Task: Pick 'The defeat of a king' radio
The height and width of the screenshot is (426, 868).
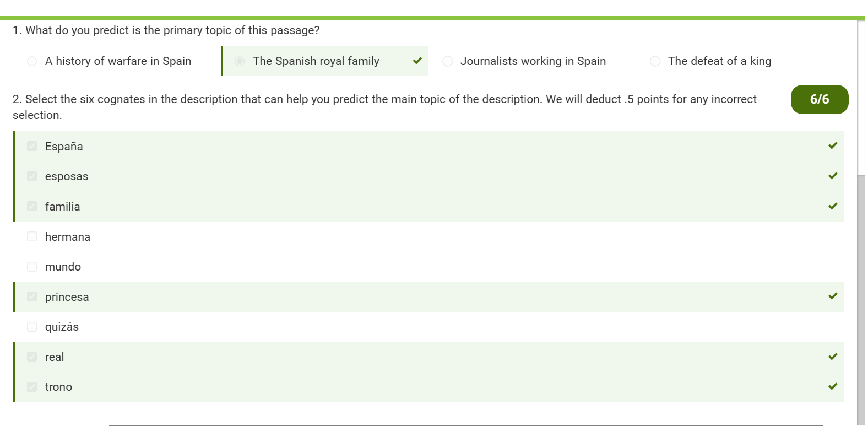Action: click(655, 61)
